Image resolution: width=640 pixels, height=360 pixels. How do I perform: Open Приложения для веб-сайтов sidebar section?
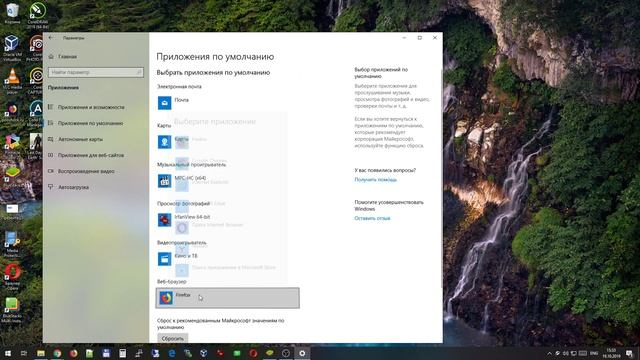tap(91, 155)
